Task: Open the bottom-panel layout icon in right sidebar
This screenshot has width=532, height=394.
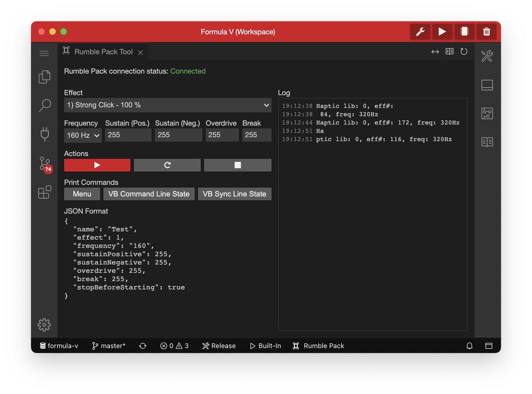Action: pos(487,85)
